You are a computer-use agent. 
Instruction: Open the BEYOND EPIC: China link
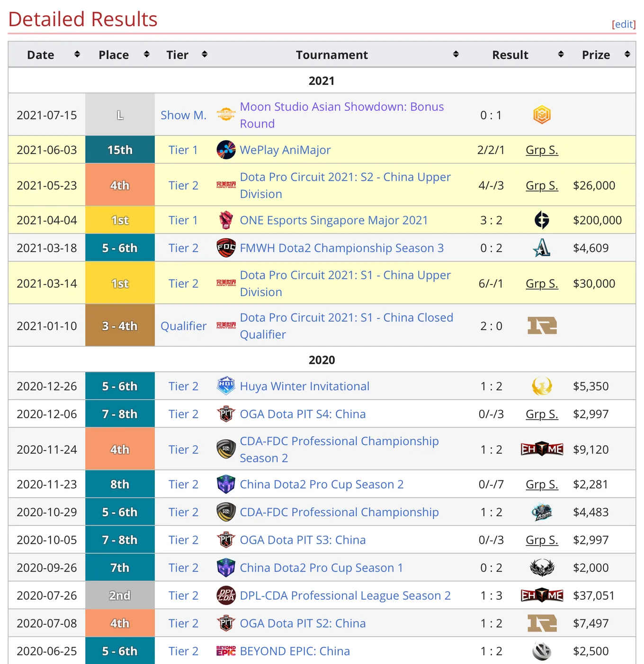[x=295, y=651]
